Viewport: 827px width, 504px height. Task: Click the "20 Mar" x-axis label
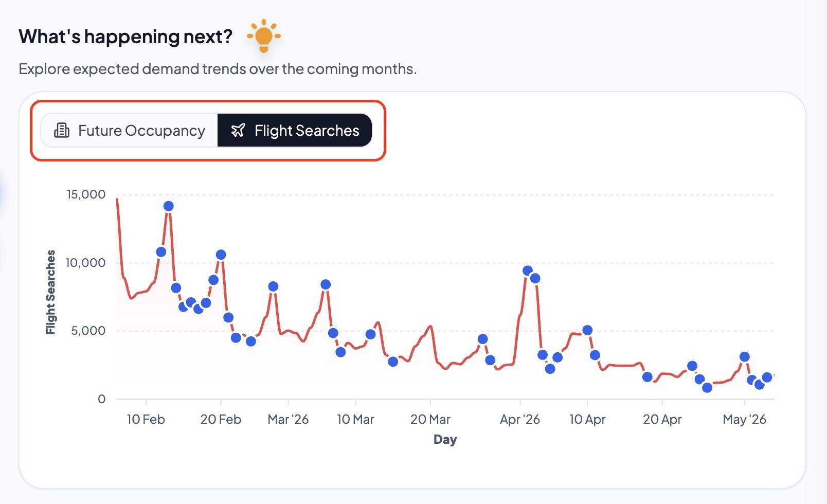(x=430, y=420)
